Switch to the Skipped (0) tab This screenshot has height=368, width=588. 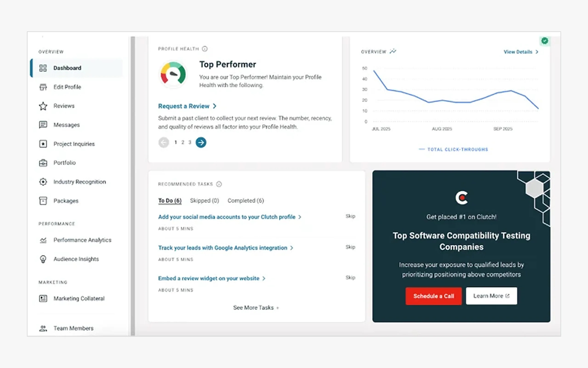point(204,201)
